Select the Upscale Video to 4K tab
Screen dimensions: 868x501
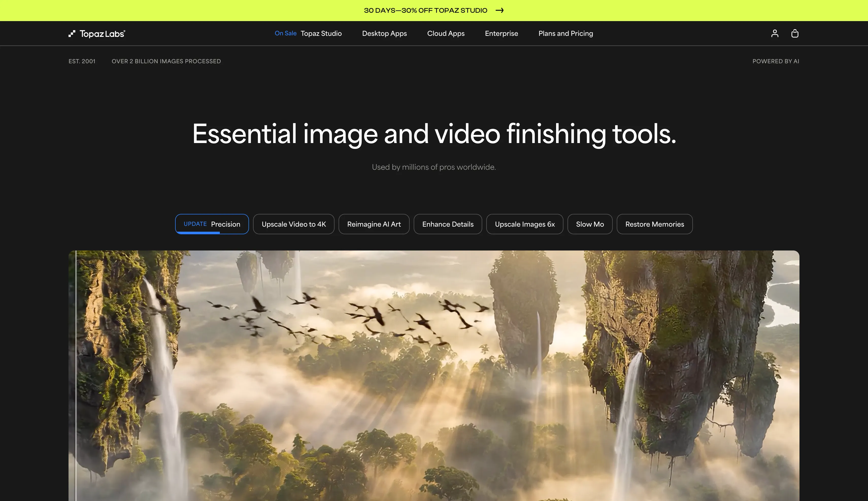[294, 224]
